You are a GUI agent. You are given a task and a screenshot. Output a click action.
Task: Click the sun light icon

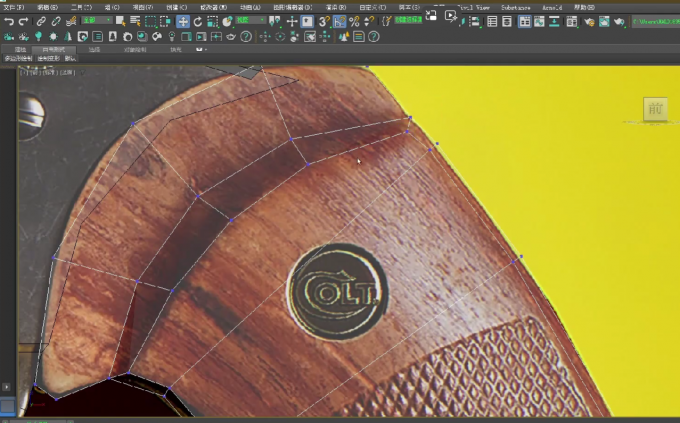pos(53,37)
